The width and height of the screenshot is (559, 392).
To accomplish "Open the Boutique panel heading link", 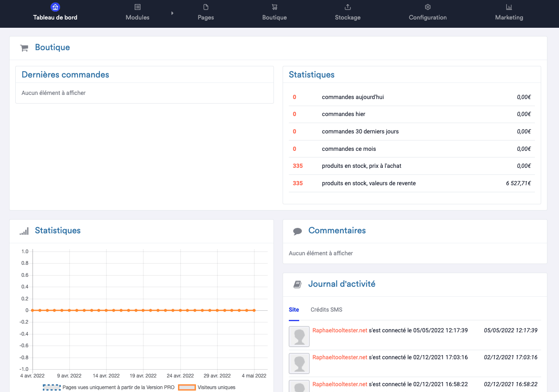I will tap(53, 47).
